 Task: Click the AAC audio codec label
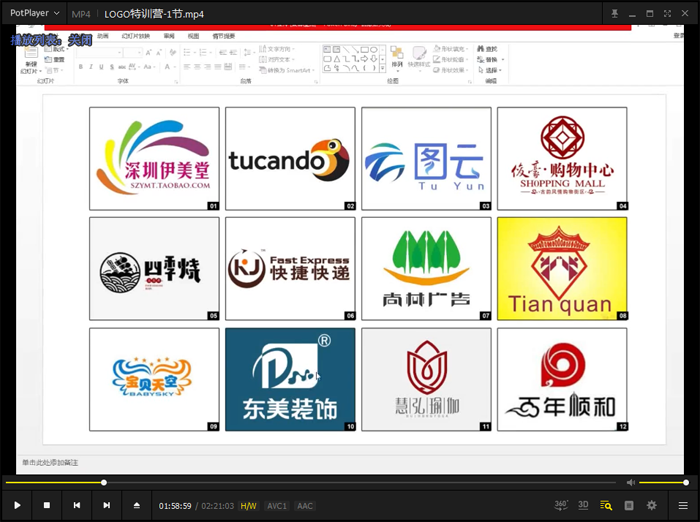(305, 506)
